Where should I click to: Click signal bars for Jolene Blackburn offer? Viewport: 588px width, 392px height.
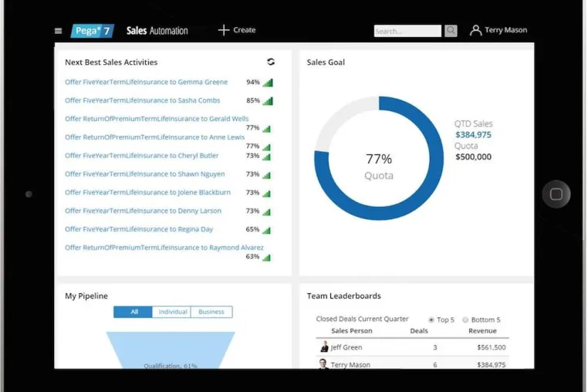[267, 194]
